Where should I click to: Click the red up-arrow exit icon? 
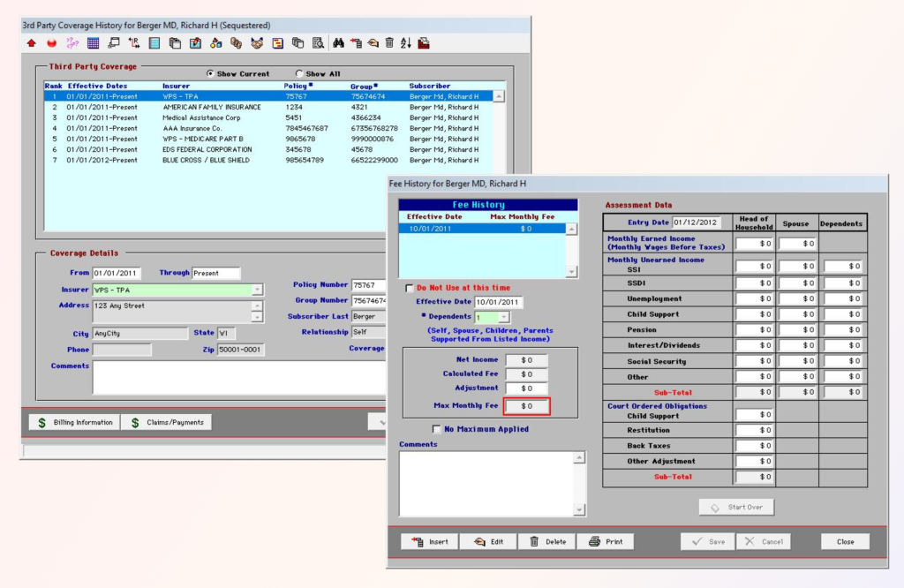pos(30,42)
